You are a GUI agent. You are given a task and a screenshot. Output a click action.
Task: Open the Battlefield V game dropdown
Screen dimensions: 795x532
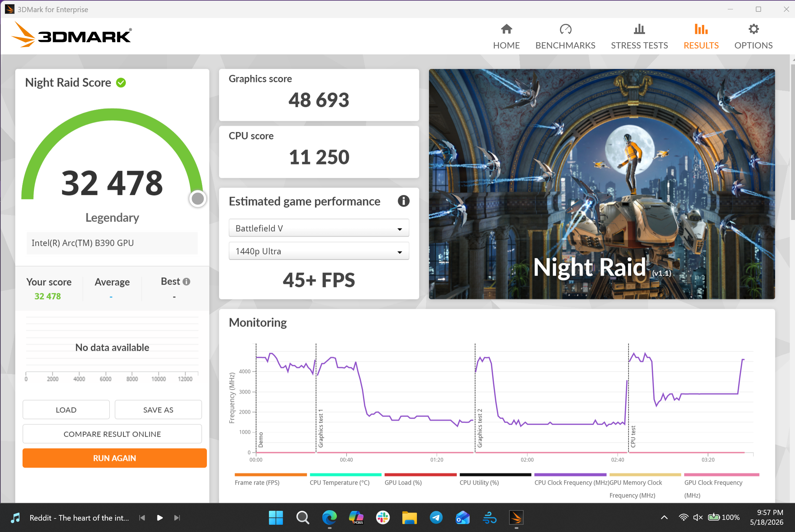[x=319, y=228]
